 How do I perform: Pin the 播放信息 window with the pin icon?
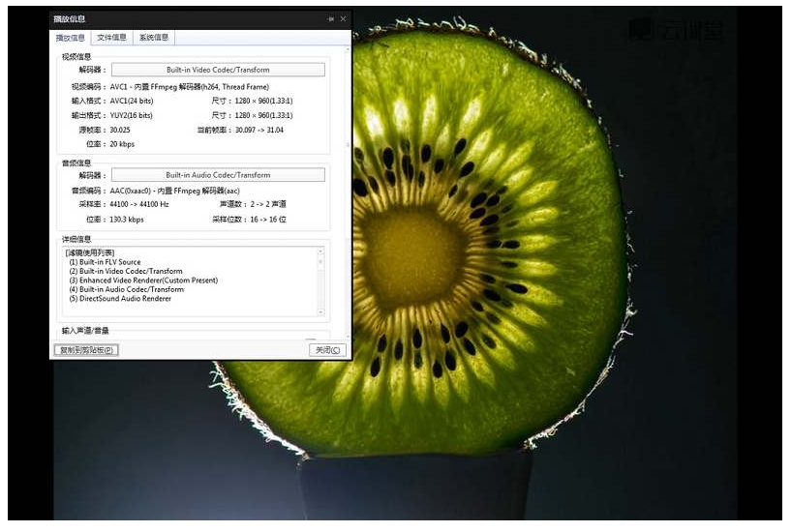click(330, 19)
